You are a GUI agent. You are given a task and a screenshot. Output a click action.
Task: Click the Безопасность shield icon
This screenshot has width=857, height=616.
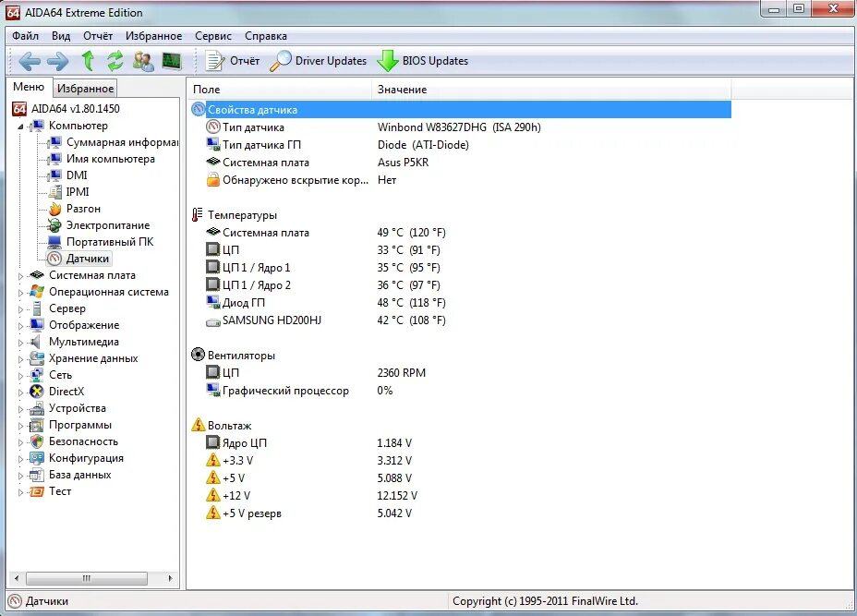click(x=37, y=441)
